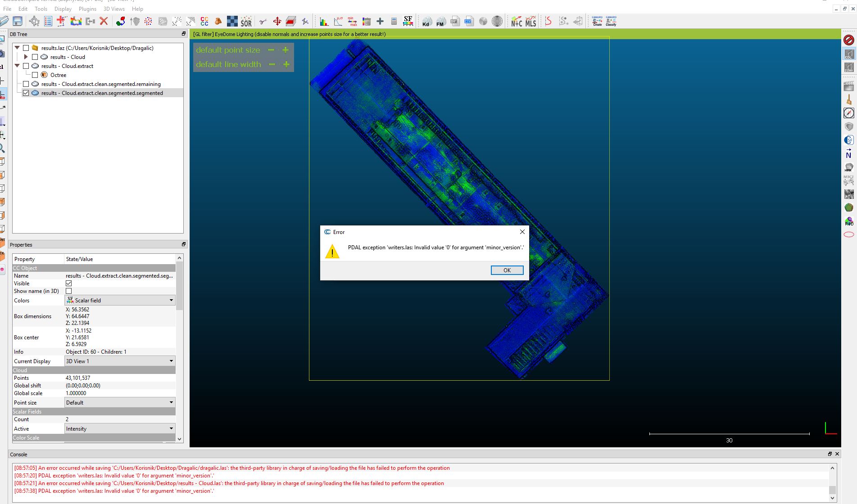This screenshot has height=504, width=857.
Task: Expand the results - Cloud tree node
Action: [x=26, y=57]
